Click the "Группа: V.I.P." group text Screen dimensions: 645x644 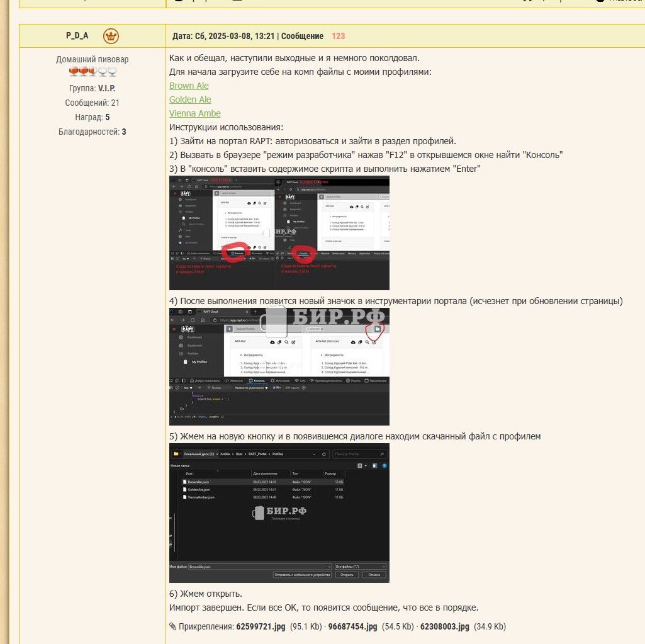(x=92, y=88)
